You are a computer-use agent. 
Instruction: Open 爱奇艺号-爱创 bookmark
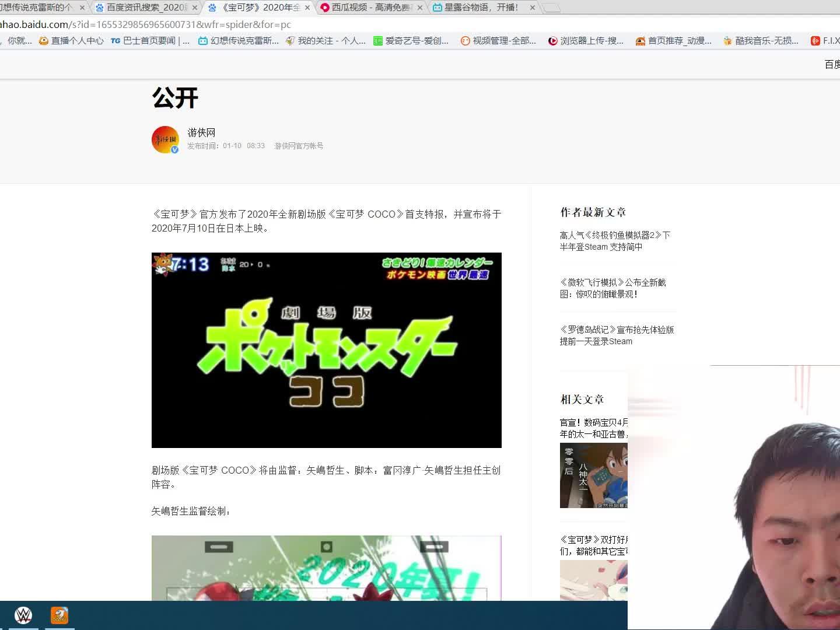[x=411, y=41]
